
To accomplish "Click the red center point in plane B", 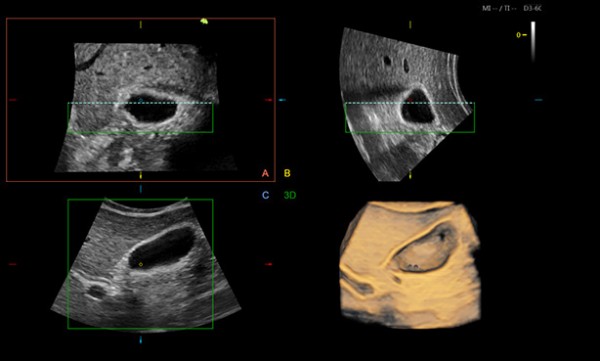I will click(x=410, y=100).
